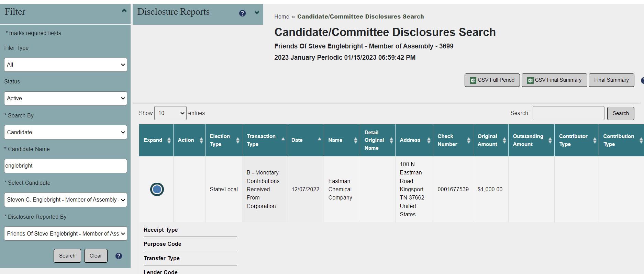Click the filter help icon beside Clear
The image size is (644, 274).
(x=119, y=256)
